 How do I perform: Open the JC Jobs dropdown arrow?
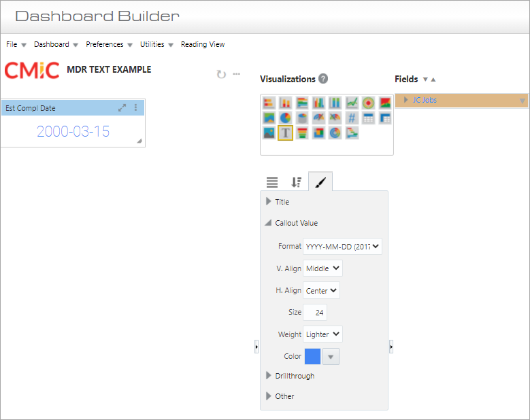pos(522,101)
